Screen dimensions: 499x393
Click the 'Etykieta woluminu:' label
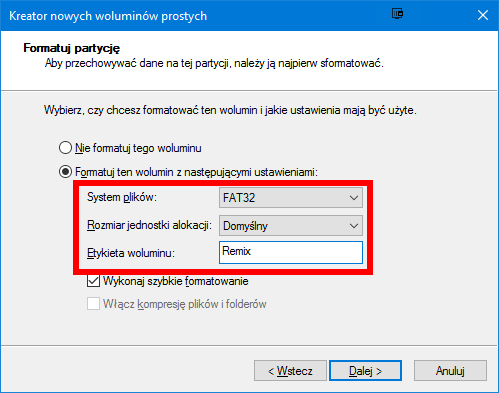[131, 253]
